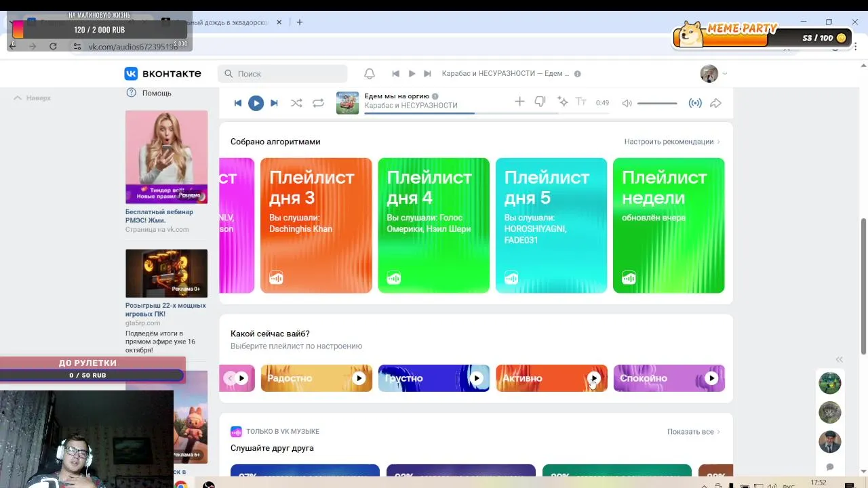
Task: Open Плейлист дня 5 card
Action: (x=551, y=226)
